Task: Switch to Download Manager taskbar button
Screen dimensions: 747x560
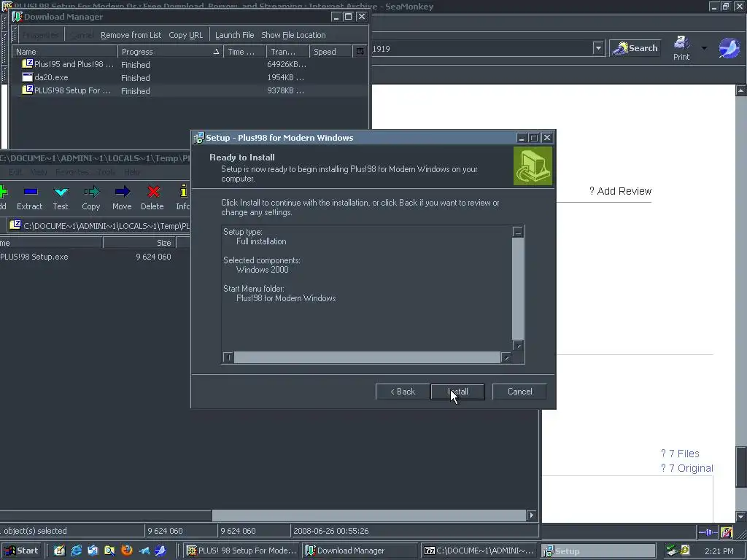Action: coord(360,551)
